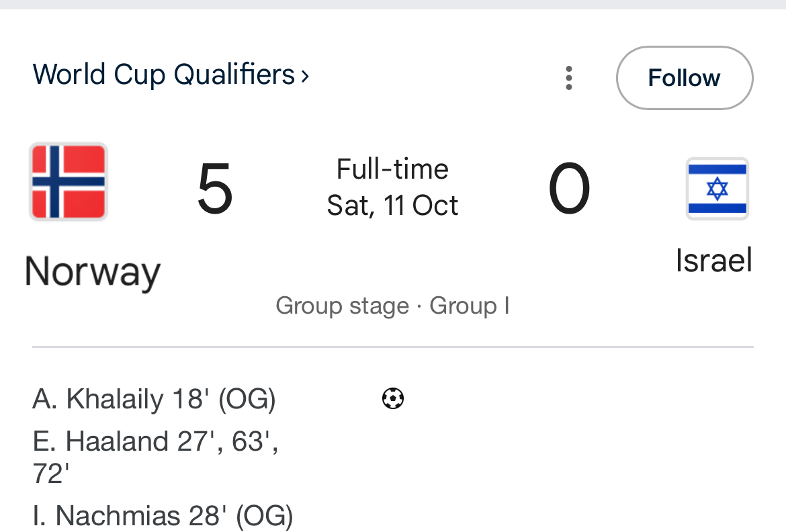Select the Sat, 11 Oct match date
The height and width of the screenshot is (532, 786).
392,206
